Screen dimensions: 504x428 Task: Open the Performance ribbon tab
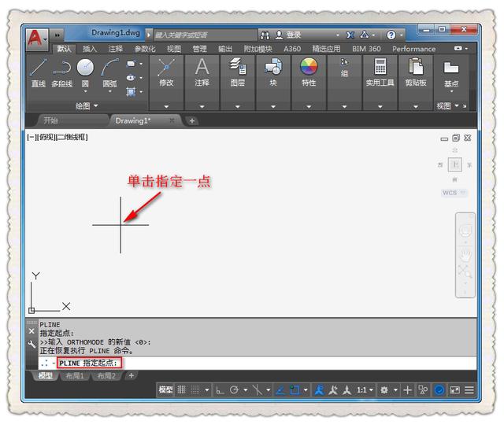(413, 49)
